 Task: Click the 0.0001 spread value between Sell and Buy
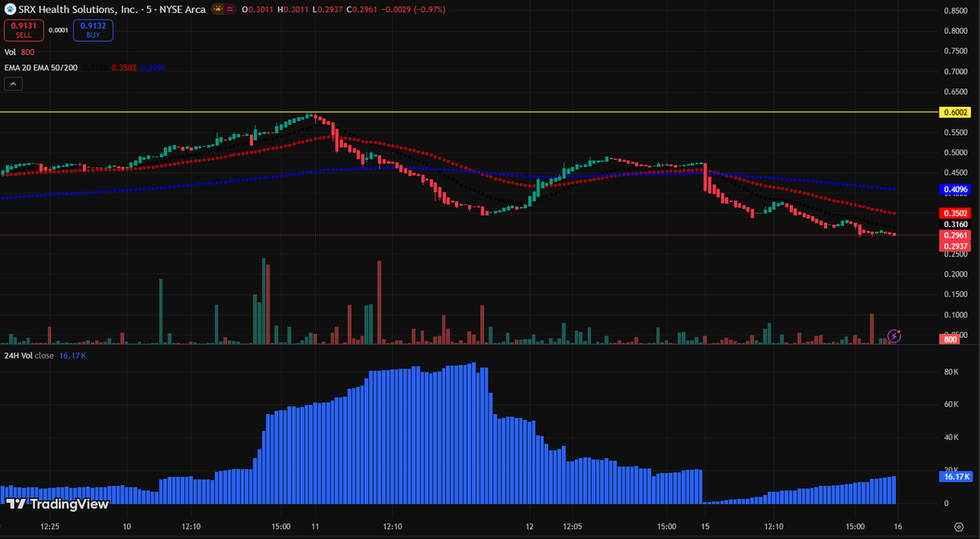(x=58, y=30)
